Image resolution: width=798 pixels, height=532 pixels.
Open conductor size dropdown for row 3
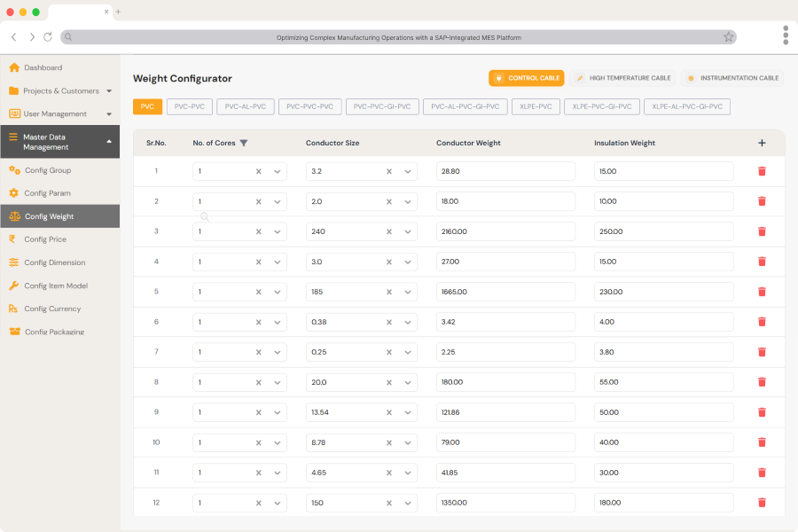pos(408,231)
